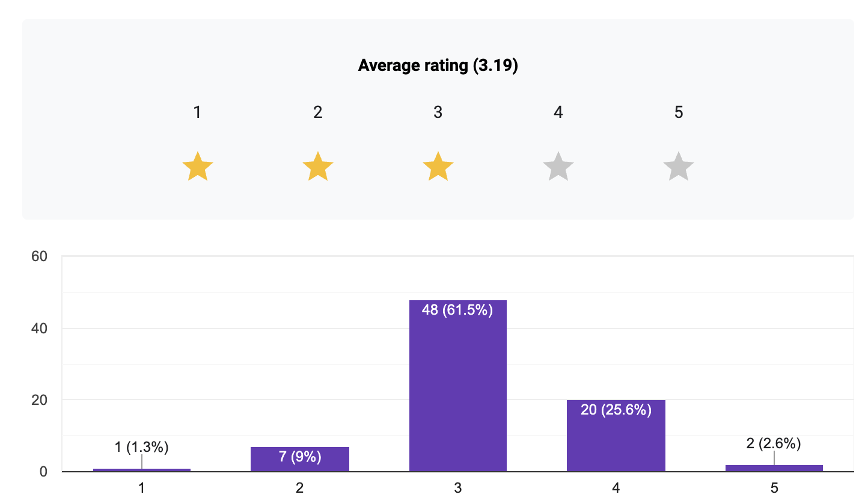Click the 2 (2.6%) data label
This screenshot has width=868, height=503.
[774, 444]
